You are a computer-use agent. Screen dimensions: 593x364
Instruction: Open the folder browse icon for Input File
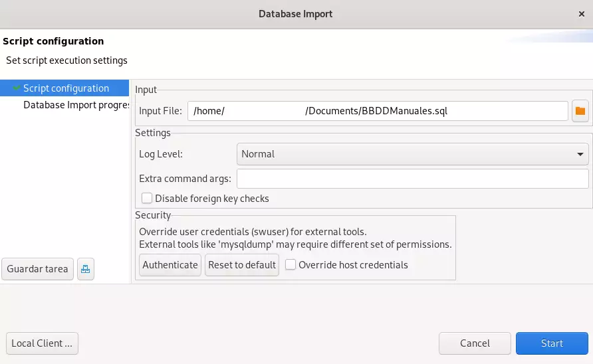[580, 111]
